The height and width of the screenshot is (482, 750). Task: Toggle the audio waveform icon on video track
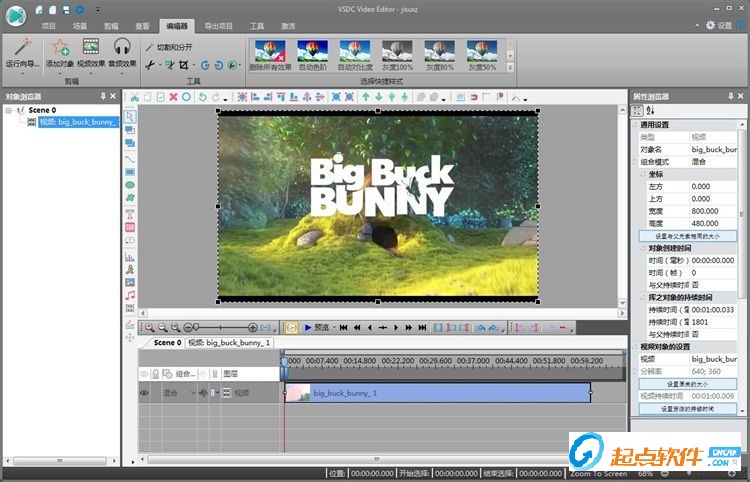click(x=203, y=393)
